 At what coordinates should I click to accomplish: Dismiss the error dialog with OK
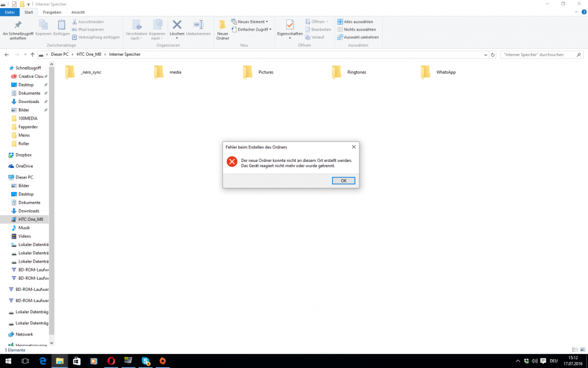click(343, 181)
